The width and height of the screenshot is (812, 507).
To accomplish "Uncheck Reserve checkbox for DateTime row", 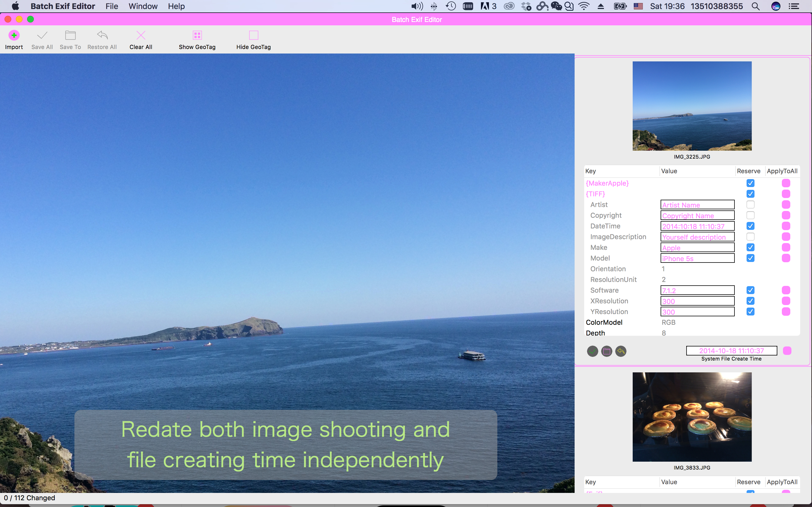I will pos(750,226).
